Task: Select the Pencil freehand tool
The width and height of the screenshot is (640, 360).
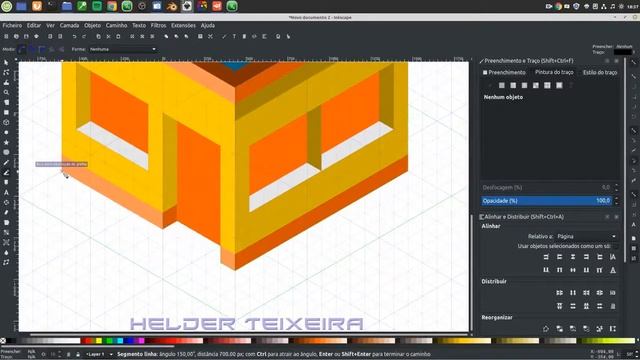Action: coord(6,162)
